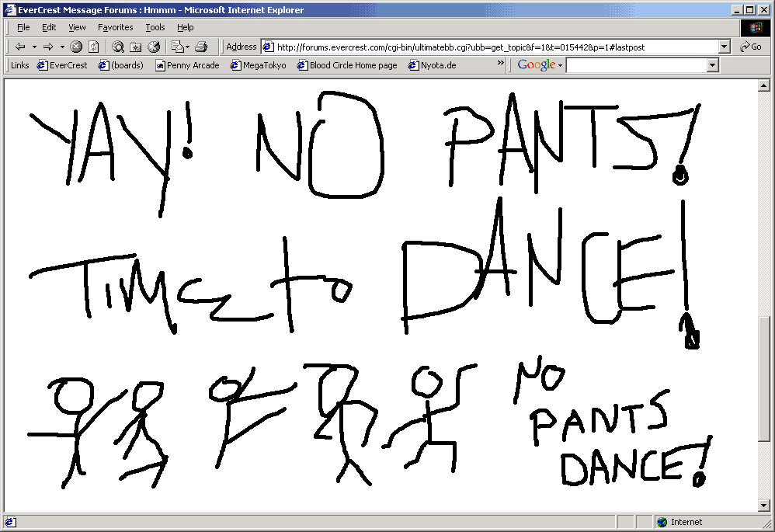The height and width of the screenshot is (532, 775).
Task: Click the Back arrow navigation button
Action: coord(20,47)
